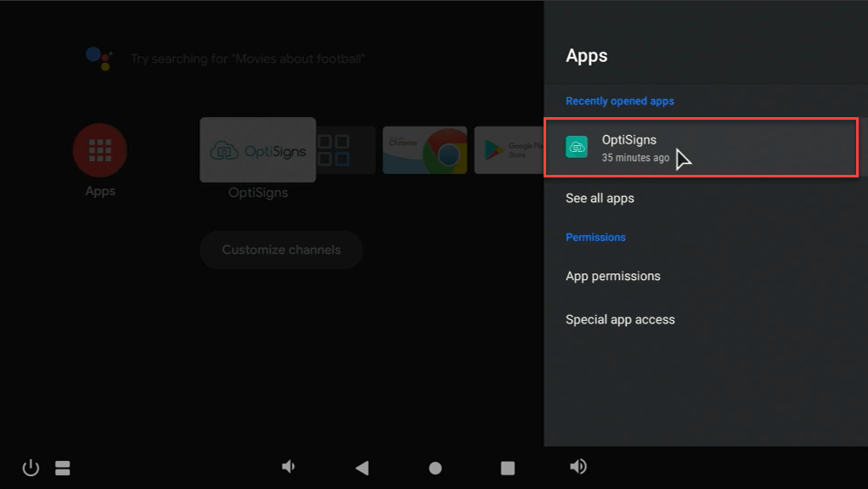Screen dimensions: 868x489
Task: Select the OptiSigns cloud icon in the panel
Action: point(577,146)
